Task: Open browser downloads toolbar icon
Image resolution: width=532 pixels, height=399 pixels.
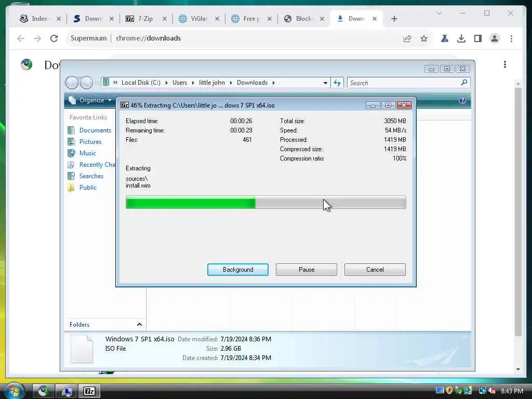Action: 461,38
